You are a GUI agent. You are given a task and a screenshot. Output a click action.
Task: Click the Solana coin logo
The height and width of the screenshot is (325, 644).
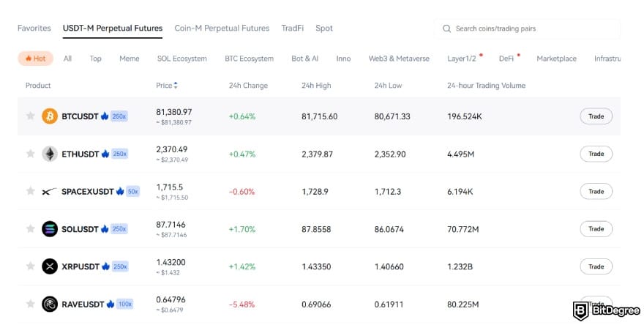[x=50, y=229]
